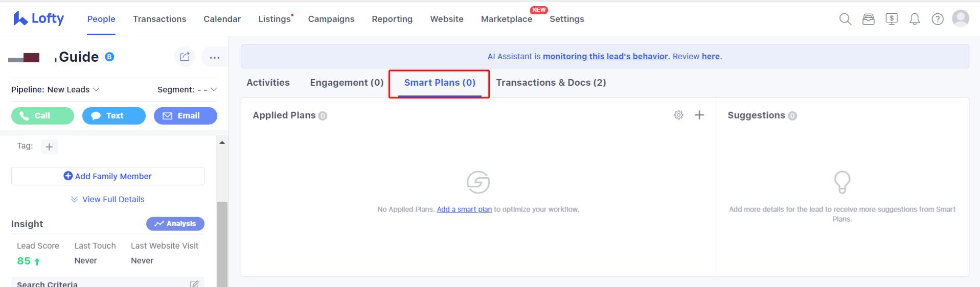Image resolution: width=980 pixels, height=287 pixels.
Task: Open the inbox tray icon
Action: point(868,19)
